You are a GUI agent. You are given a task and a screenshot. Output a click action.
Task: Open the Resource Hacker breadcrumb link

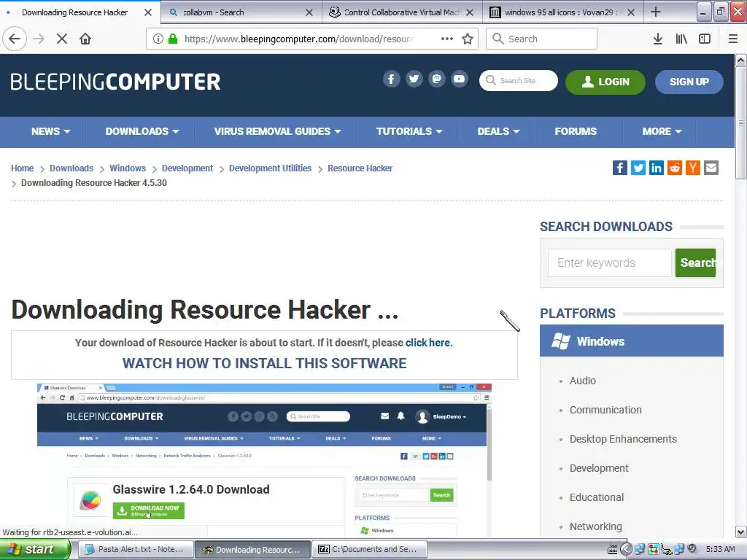360,168
